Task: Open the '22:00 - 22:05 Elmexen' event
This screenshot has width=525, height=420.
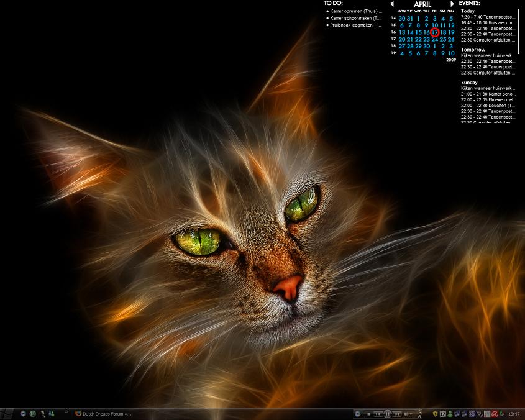Action: [488, 100]
